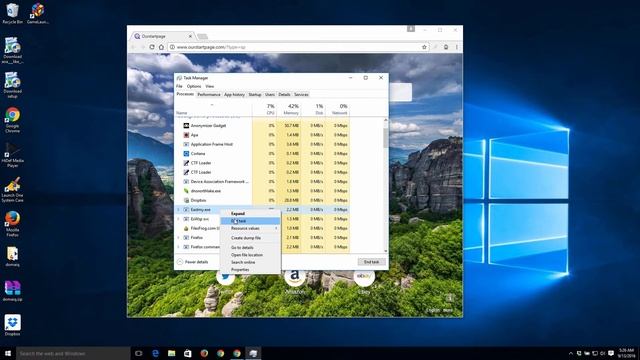Click the Chrome address bar
The image size is (640, 360).
(x=298, y=47)
